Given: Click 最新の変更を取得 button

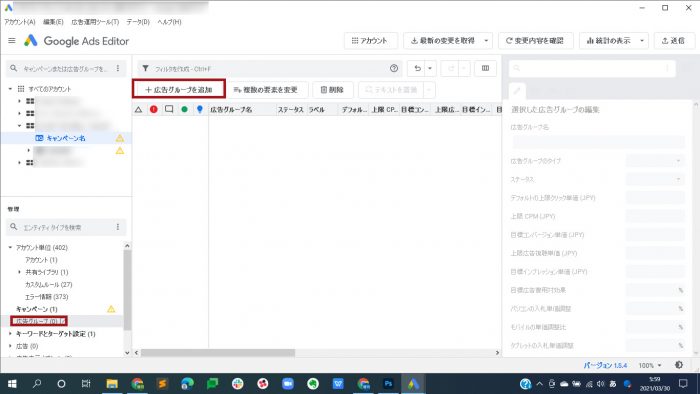Looking at the screenshot, I should (x=442, y=41).
